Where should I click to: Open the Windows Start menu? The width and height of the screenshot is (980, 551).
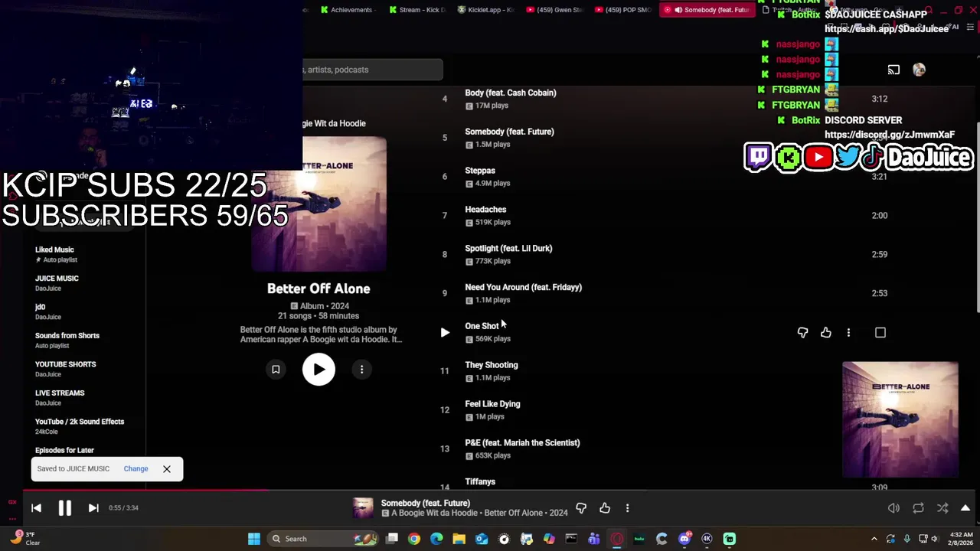pos(254,539)
